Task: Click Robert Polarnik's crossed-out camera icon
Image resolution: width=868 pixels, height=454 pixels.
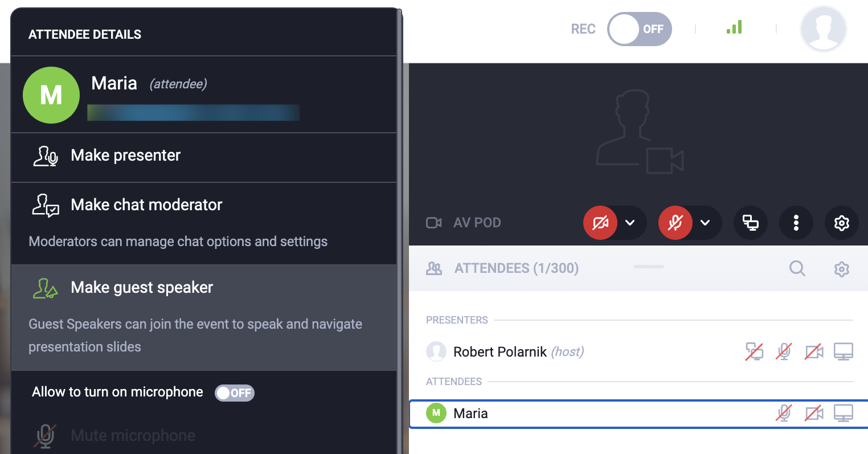Action: [813, 351]
